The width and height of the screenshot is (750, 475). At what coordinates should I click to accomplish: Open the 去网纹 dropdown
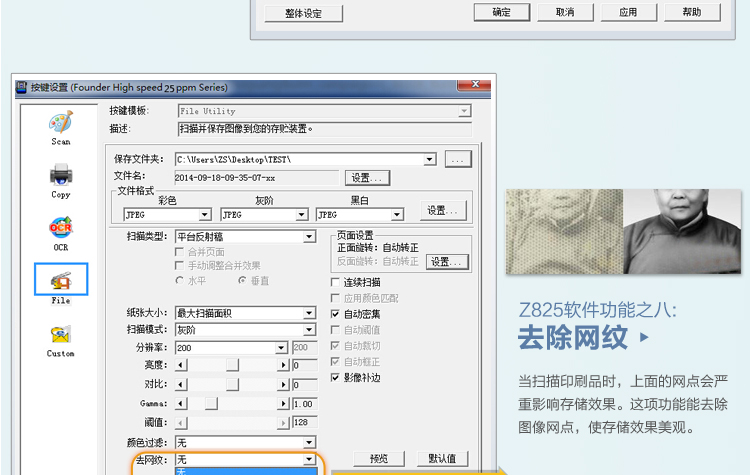click(x=309, y=459)
